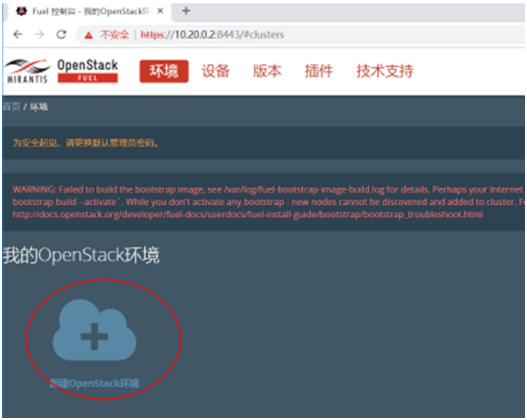Open a new browser tab
The height and width of the screenshot is (420, 527).
186,11
